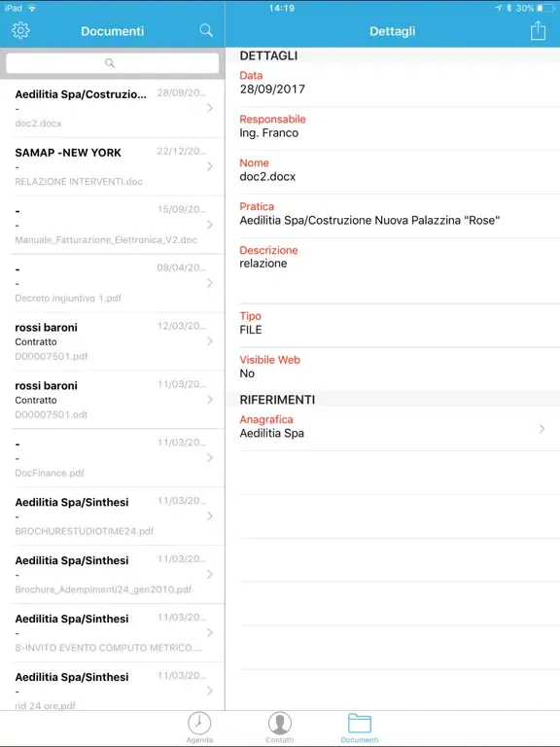This screenshot has height=747, width=560.
Task: Open the settings gear in Documenti header
Action: pos(20,30)
